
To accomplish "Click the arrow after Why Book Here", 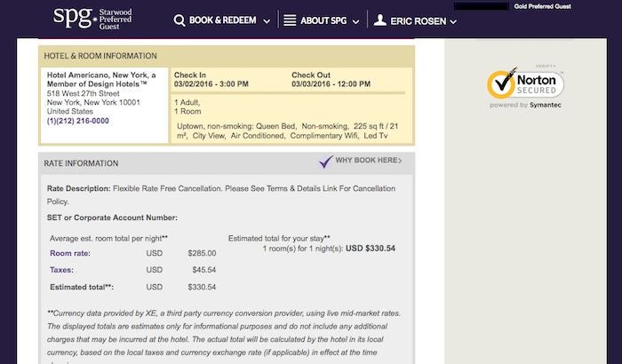I will [400, 160].
